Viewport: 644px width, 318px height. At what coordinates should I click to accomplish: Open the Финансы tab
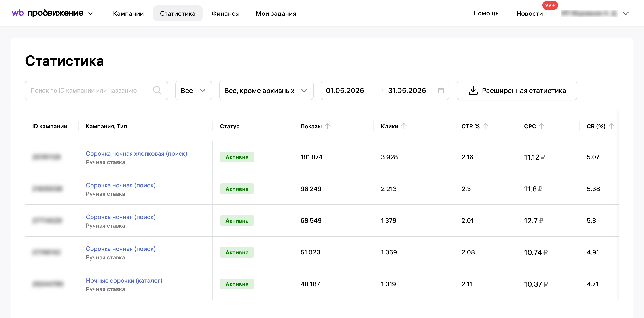tap(225, 13)
